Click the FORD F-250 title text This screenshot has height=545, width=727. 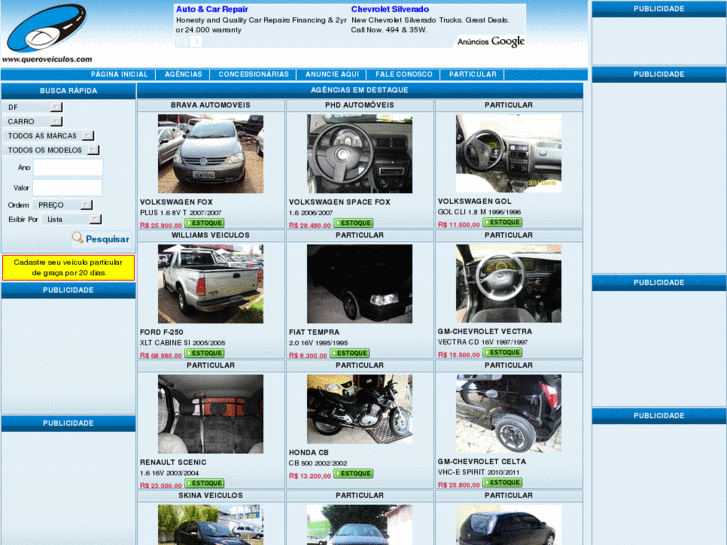point(161,332)
